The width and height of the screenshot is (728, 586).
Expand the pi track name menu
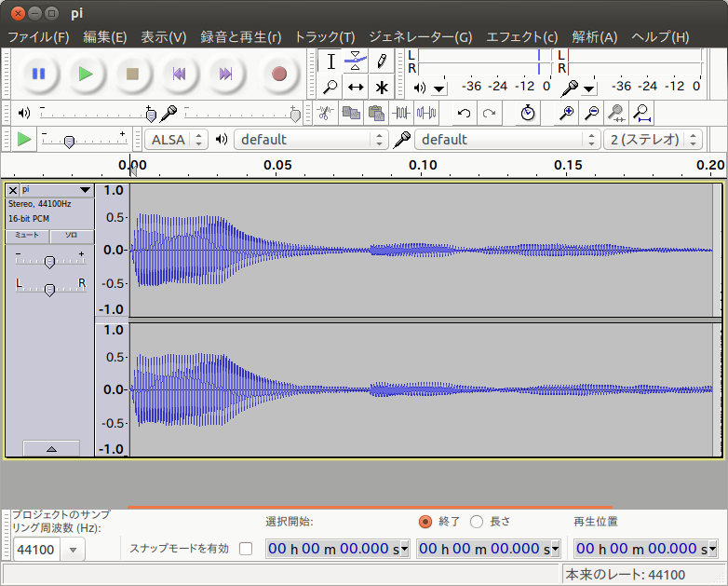[x=56, y=189]
